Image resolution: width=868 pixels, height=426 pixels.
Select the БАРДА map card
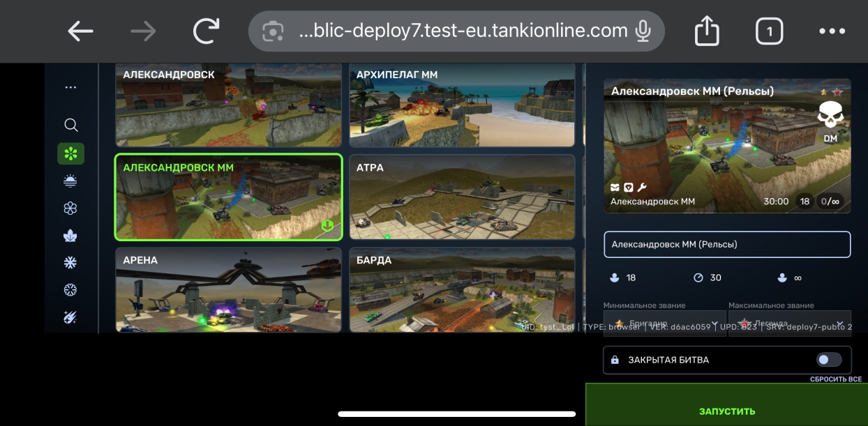(x=462, y=289)
